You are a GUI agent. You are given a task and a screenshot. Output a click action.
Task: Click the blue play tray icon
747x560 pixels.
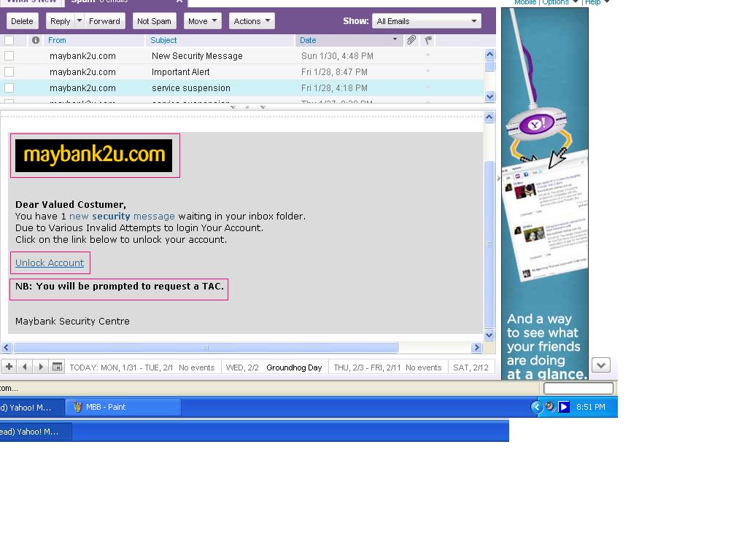point(564,407)
